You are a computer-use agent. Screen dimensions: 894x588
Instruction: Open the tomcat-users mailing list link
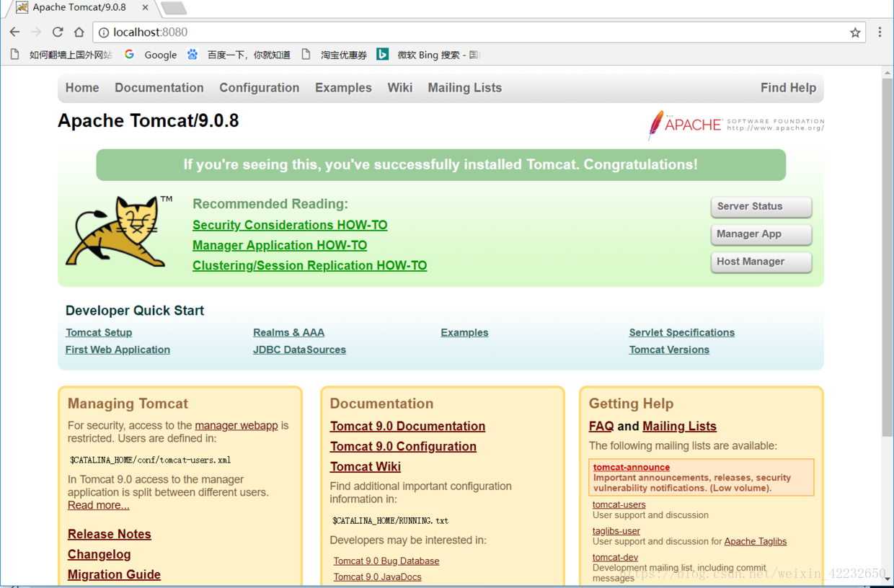[619, 504]
